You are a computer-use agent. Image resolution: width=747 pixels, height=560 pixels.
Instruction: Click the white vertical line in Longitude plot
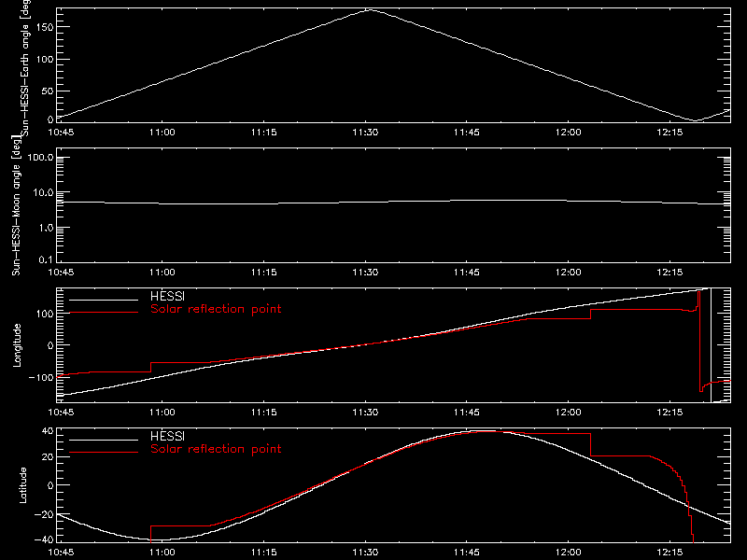[x=711, y=345]
